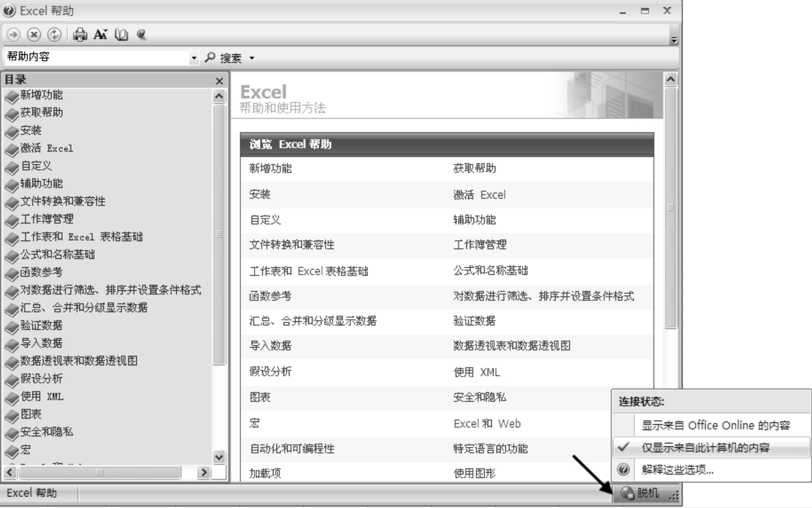812x508 pixels.
Task: Click content pane scrollbar up arrow
Action: point(671,79)
